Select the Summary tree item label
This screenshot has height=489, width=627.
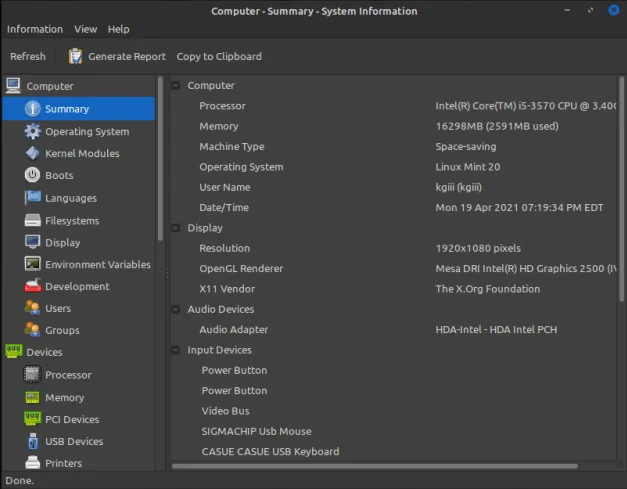tap(67, 109)
